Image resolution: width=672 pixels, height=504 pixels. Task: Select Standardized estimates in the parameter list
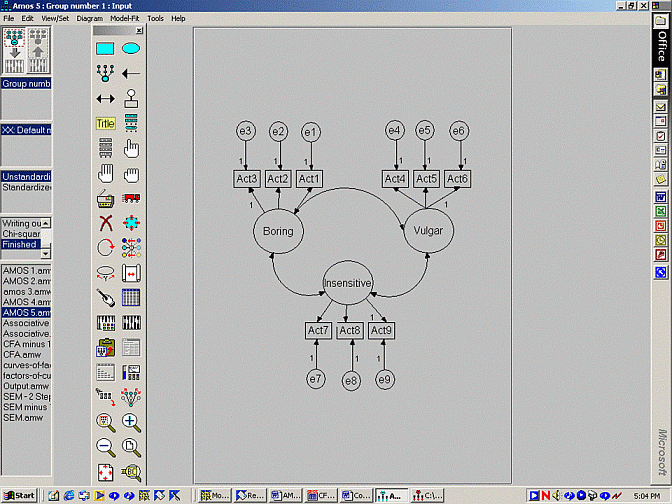point(26,186)
